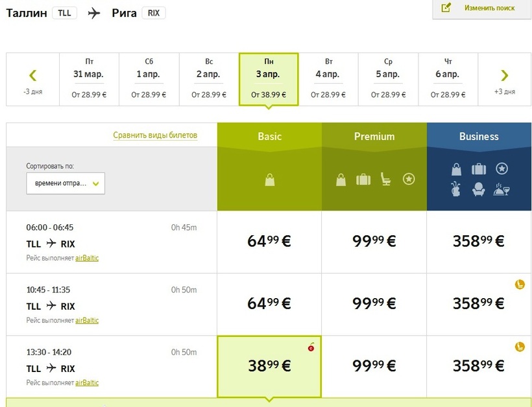The width and height of the screenshot is (532, 407).
Task: Click the red cherry icon on 38.99 fare
Action: pyautogui.click(x=311, y=347)
